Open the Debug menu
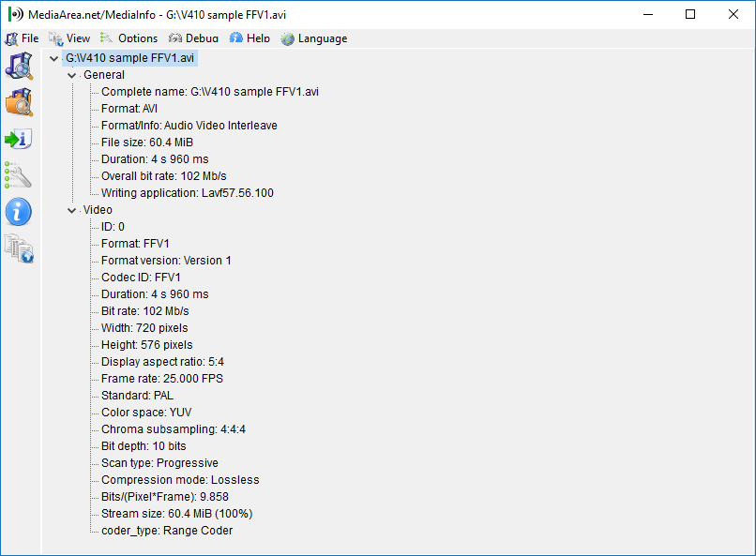Viewport: 756px width, 556px height. click(202, 38)
